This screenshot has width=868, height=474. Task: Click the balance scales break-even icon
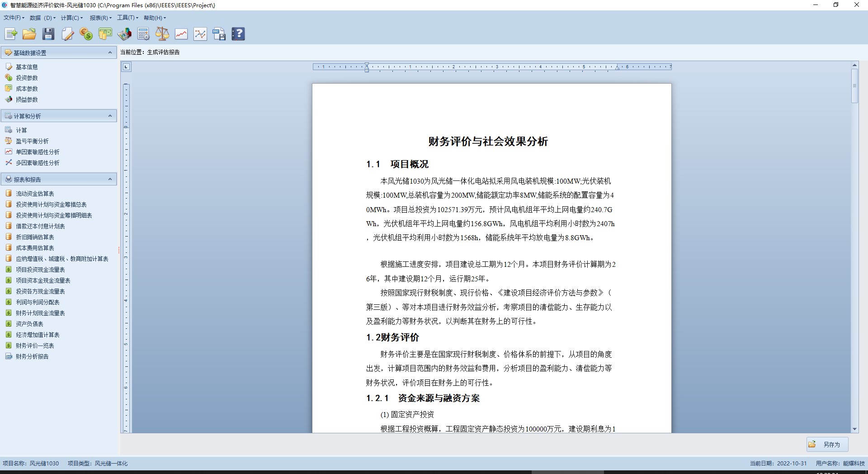[162, 34]
